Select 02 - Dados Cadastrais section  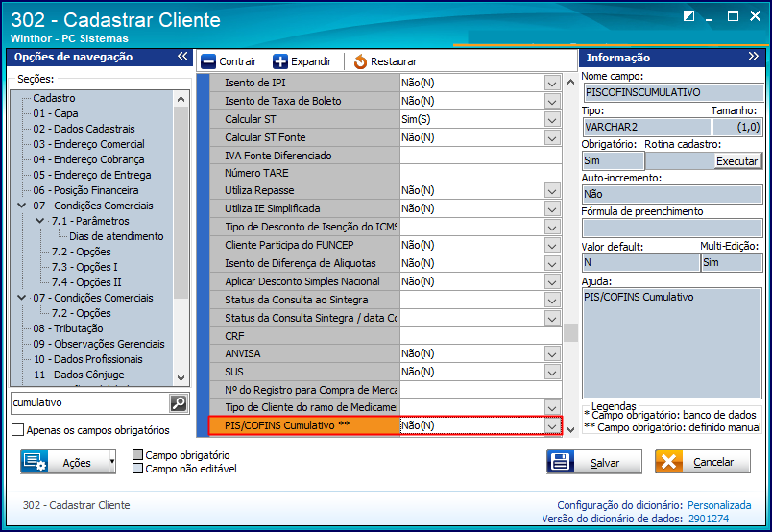pos(84,129)
